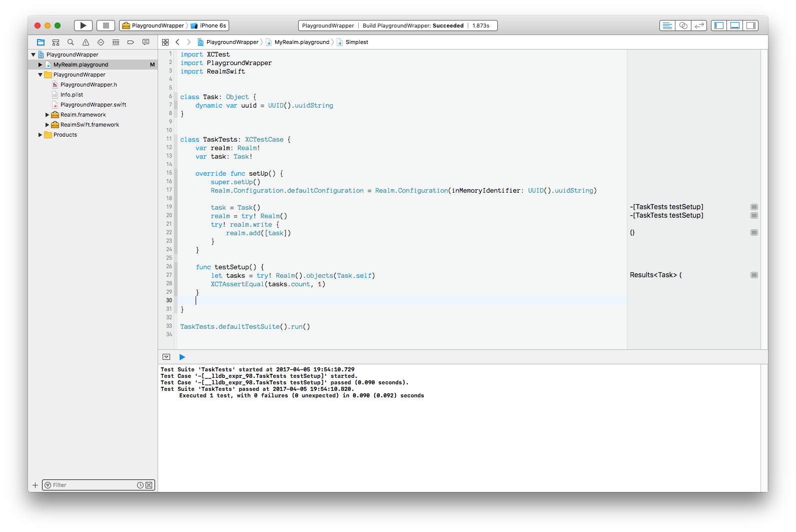The width and height of the screenshot is (796, 532).
Task: Add a new file with the plus button
Action: (x=35, y=485)
